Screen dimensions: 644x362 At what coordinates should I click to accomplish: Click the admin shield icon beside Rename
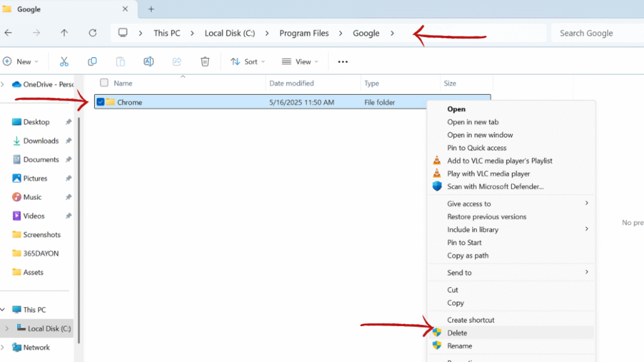point(436,346)
